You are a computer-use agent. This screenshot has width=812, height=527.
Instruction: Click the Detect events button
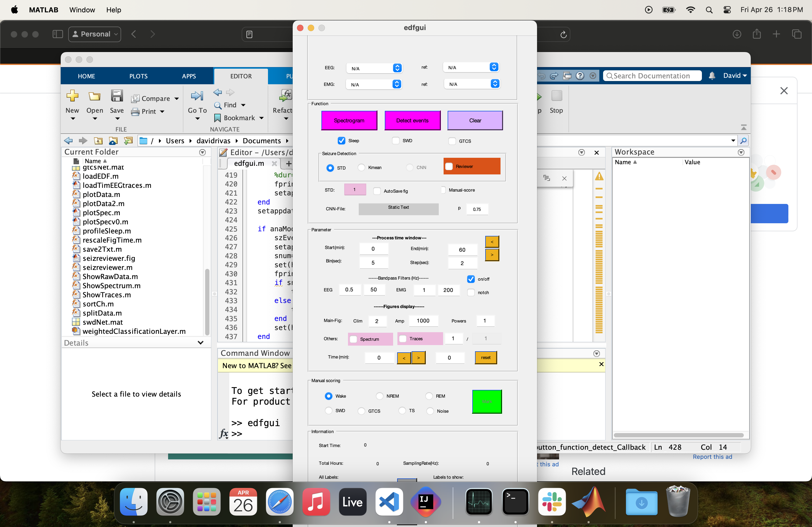[x=412, y=120]
